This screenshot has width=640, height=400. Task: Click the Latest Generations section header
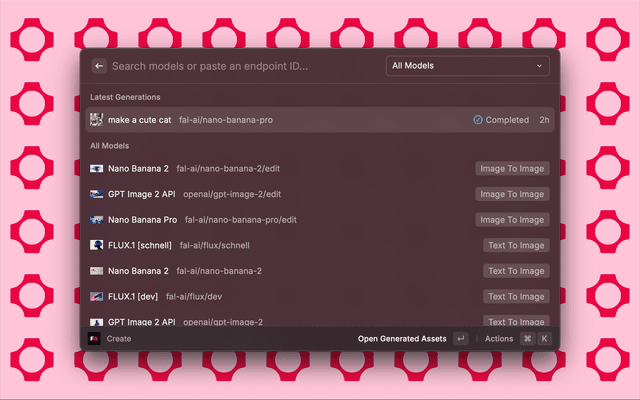[x=125, y=97]
